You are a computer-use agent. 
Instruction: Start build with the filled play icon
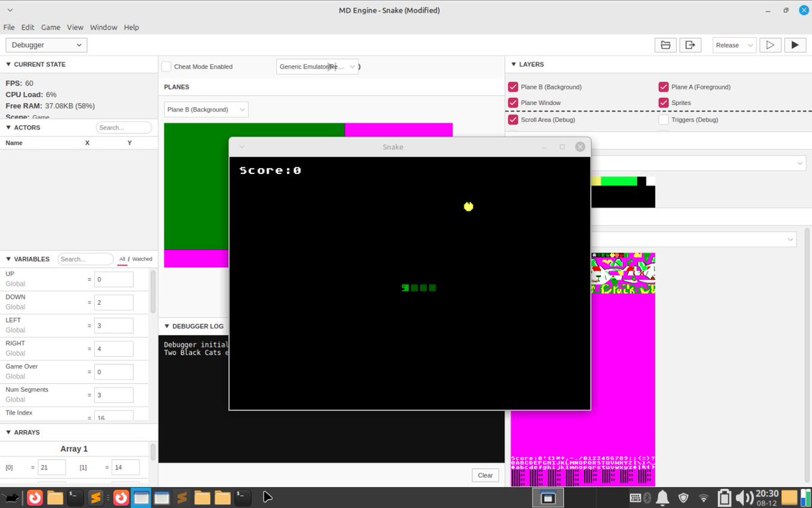796,44
